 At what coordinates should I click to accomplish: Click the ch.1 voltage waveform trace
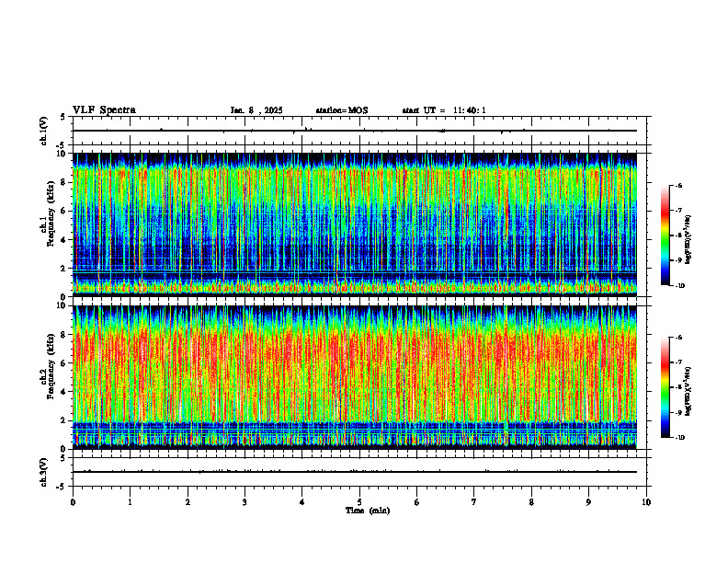(355, 131)
